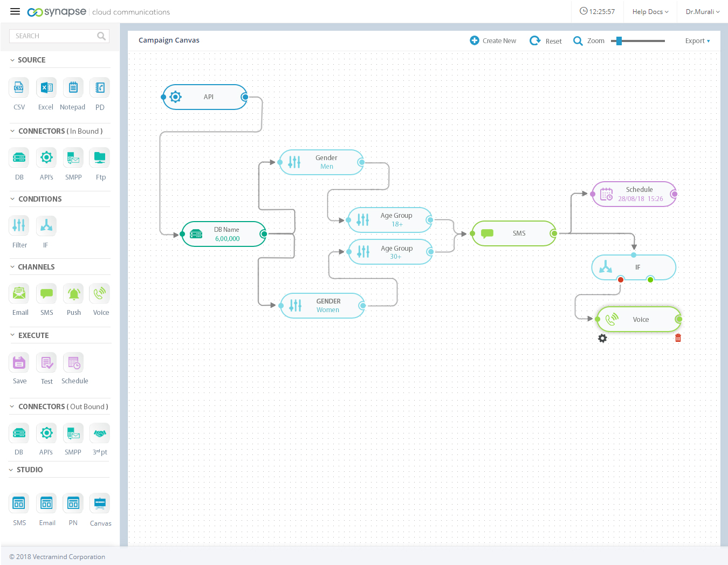Click the IF condition icon

[x=46, y=225]
